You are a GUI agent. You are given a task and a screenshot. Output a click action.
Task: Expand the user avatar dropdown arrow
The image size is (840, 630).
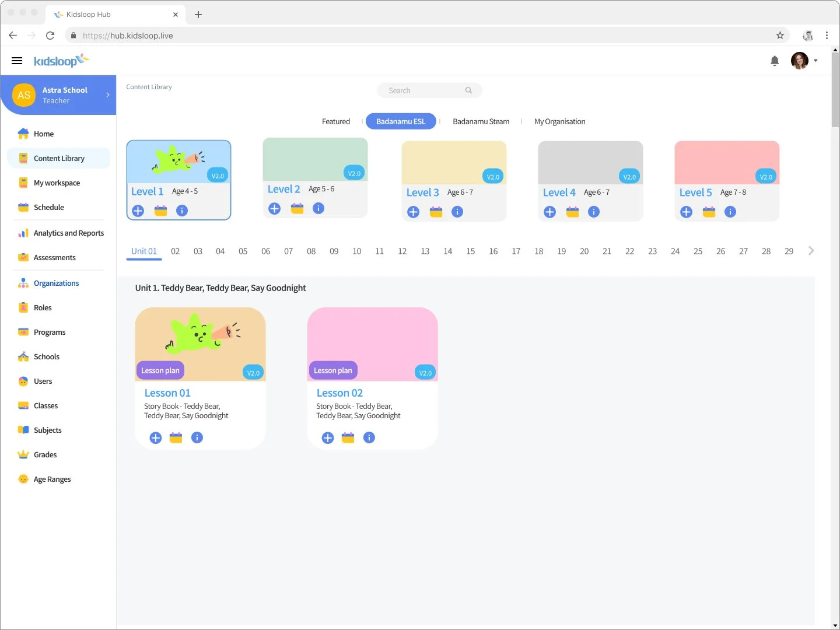click(x=815, y=61)
